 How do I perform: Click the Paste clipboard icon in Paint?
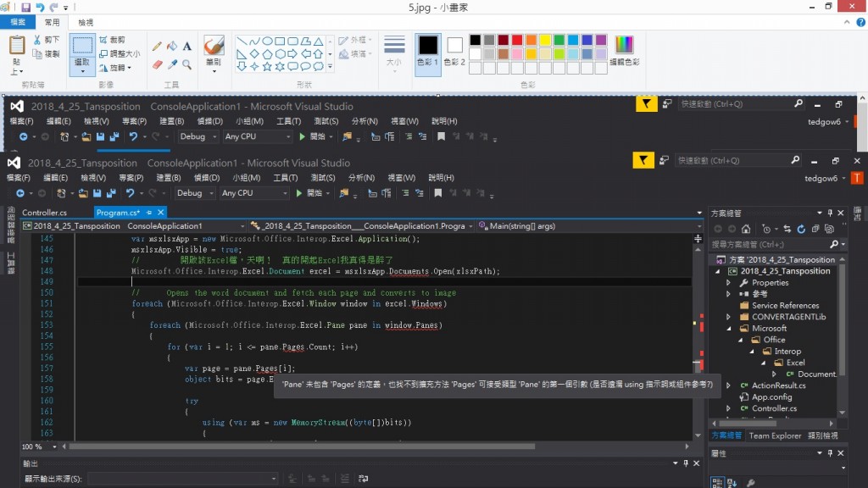click(x=17, y=46)
